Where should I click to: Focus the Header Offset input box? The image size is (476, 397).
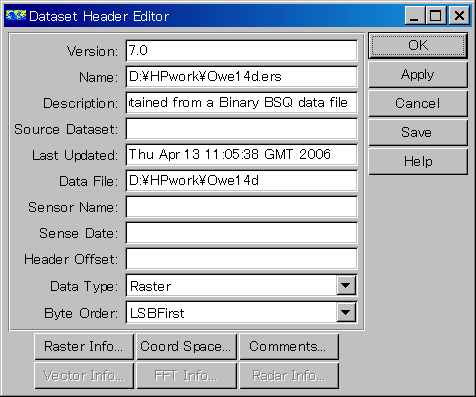click(x=241, y=259)
